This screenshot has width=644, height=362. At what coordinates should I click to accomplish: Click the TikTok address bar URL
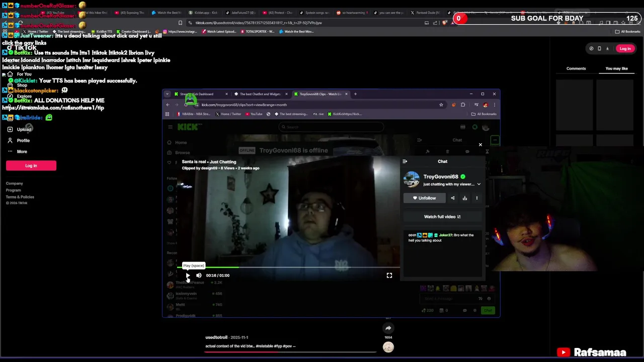[x=258, y=23]
